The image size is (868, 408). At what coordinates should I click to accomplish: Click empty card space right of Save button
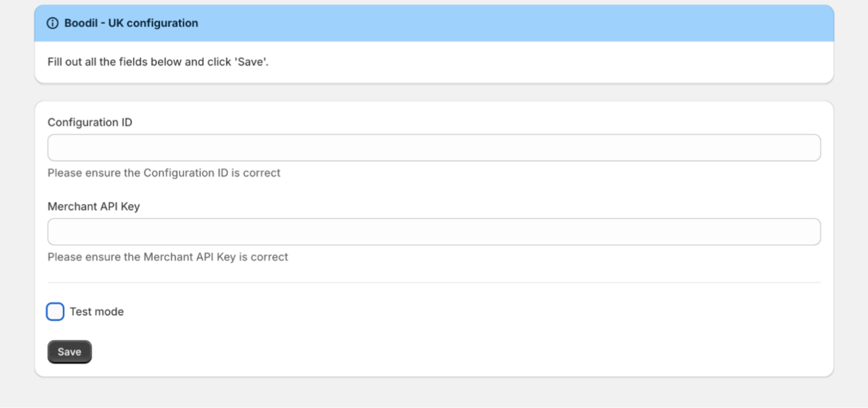(x=439, y=352)
